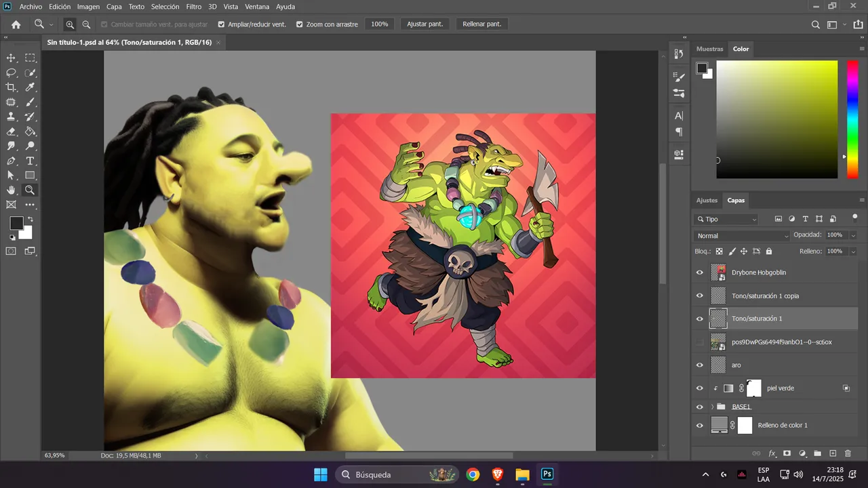Viewport: 868px width, 488px height.
Task: Open the Relleno dropdown arrow
Action: (x=853, y=251)
